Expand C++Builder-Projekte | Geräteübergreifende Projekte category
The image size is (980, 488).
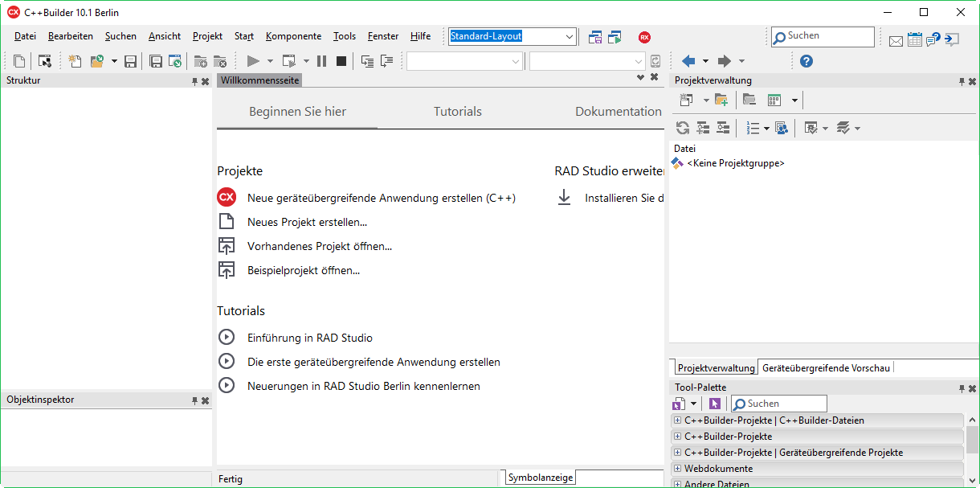677,453
